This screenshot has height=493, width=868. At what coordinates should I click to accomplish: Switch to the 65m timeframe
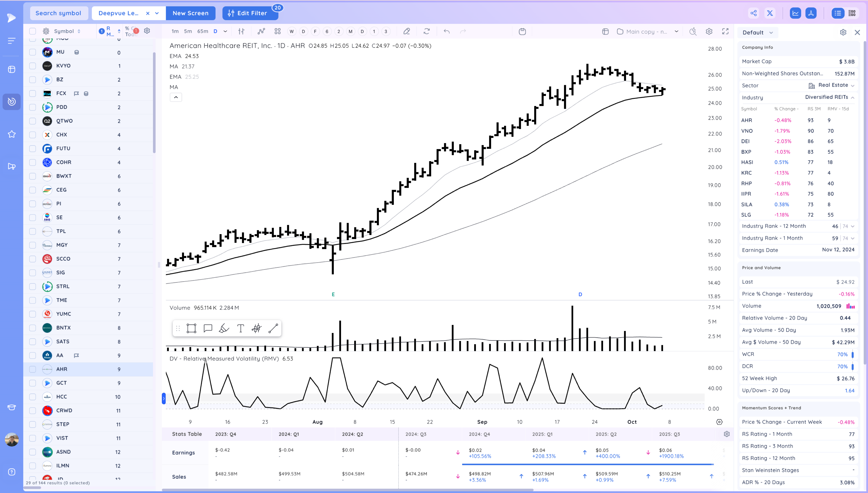point(202,31)
